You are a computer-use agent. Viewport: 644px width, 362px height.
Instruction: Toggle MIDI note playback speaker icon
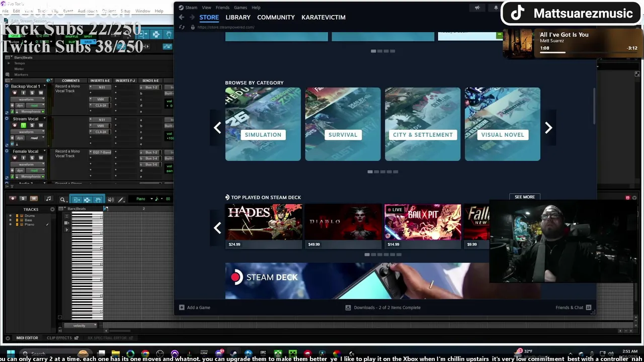(111, 200)
